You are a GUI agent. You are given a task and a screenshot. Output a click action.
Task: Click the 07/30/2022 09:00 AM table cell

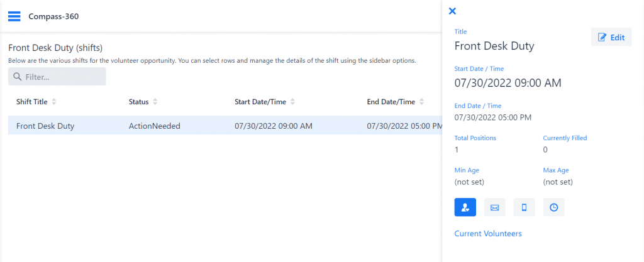274,126
